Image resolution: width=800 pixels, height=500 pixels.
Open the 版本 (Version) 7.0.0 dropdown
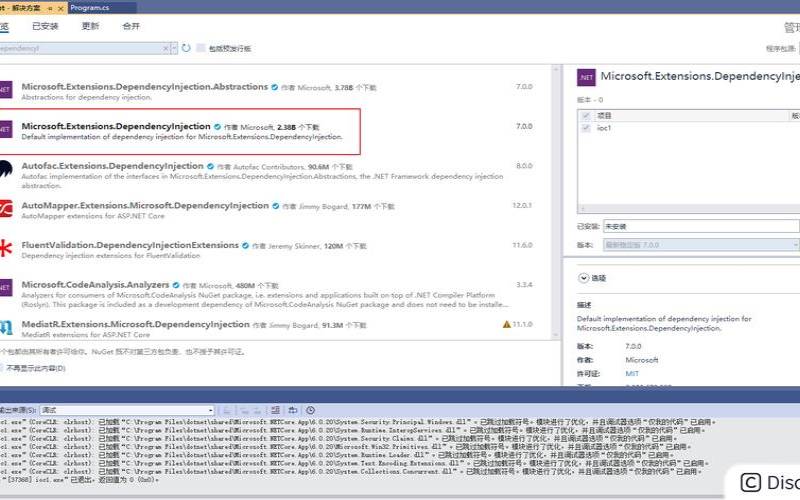coord(701,245)
